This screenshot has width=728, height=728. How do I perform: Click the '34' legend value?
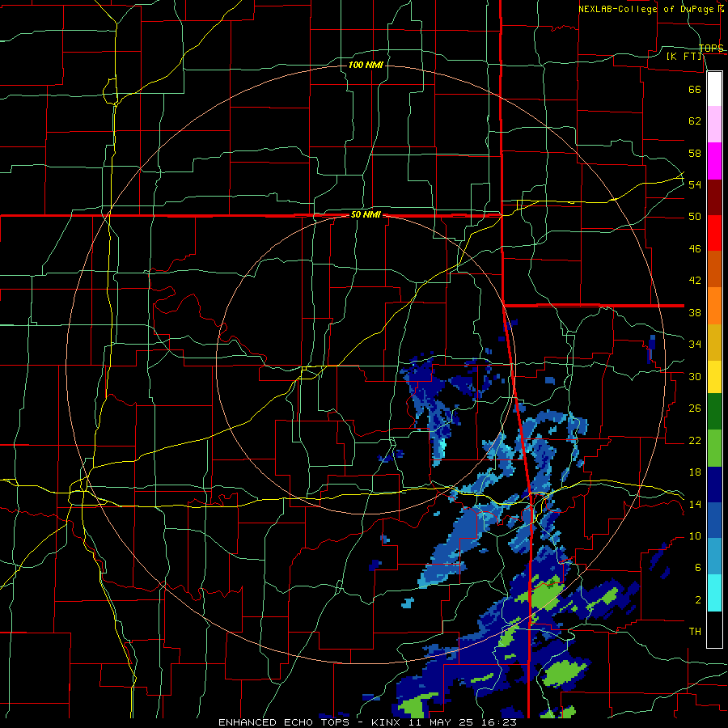tap(695, 345)
